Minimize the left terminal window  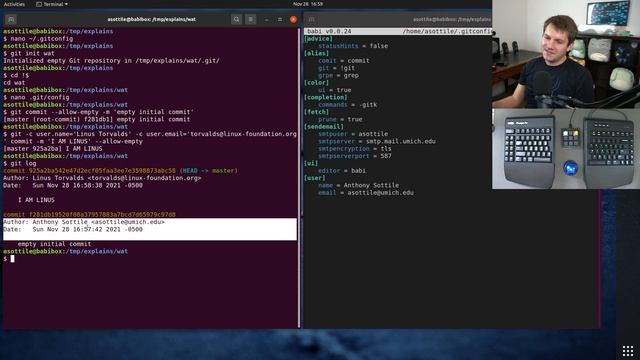[x=267, y=19]
